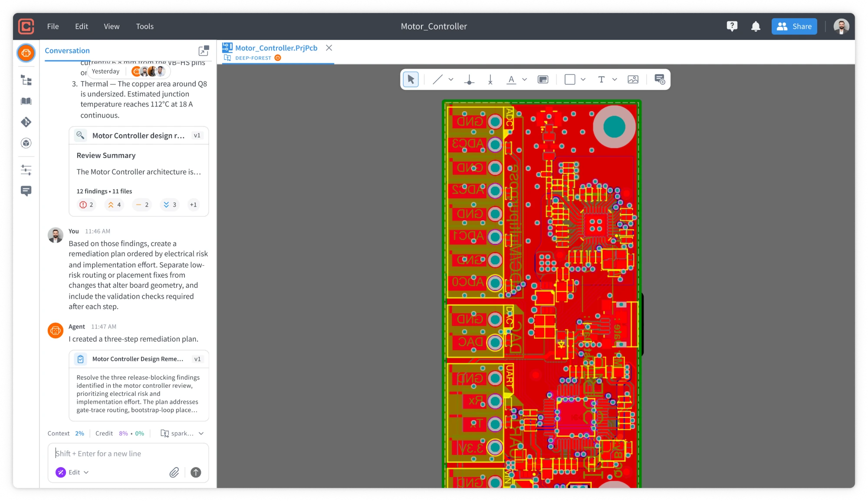The height and width of the screenshot is (501, 868).
Task: Select the text tool
Action: pyautogui.click(x=601, y=79)
